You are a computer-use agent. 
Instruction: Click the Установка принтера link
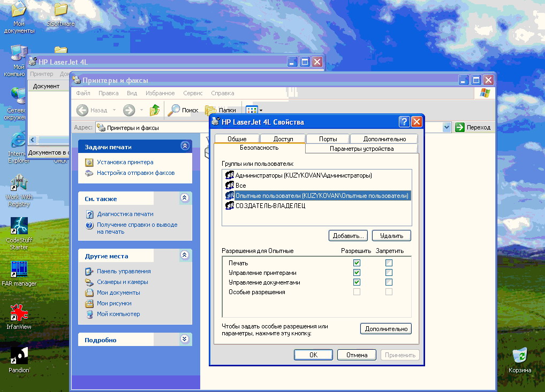[125, 162]
